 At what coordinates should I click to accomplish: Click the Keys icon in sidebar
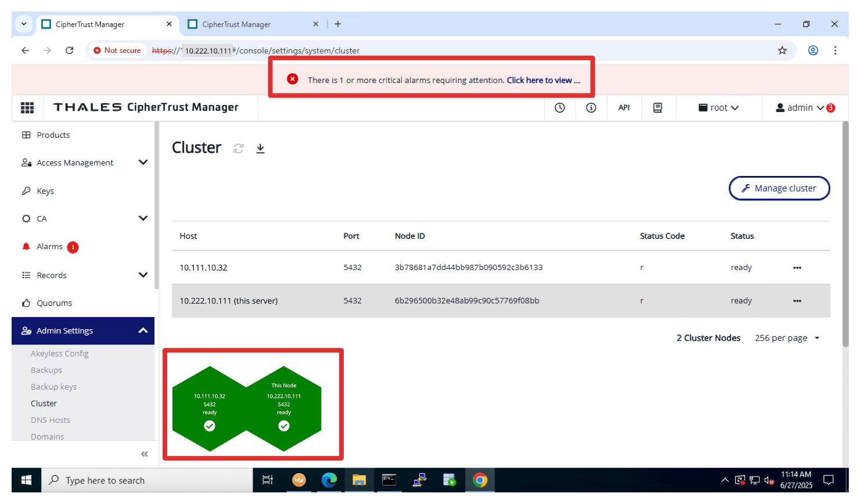pos(26,191)
